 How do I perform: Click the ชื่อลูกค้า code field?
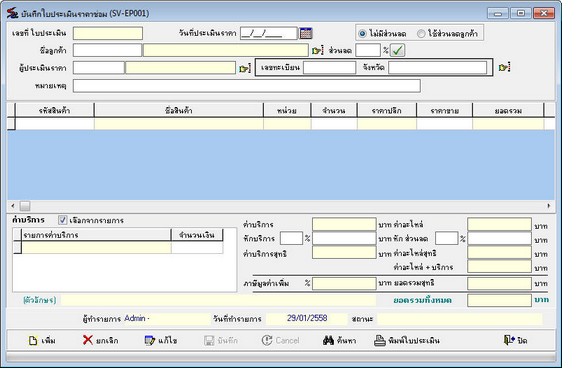pos(107,50)
